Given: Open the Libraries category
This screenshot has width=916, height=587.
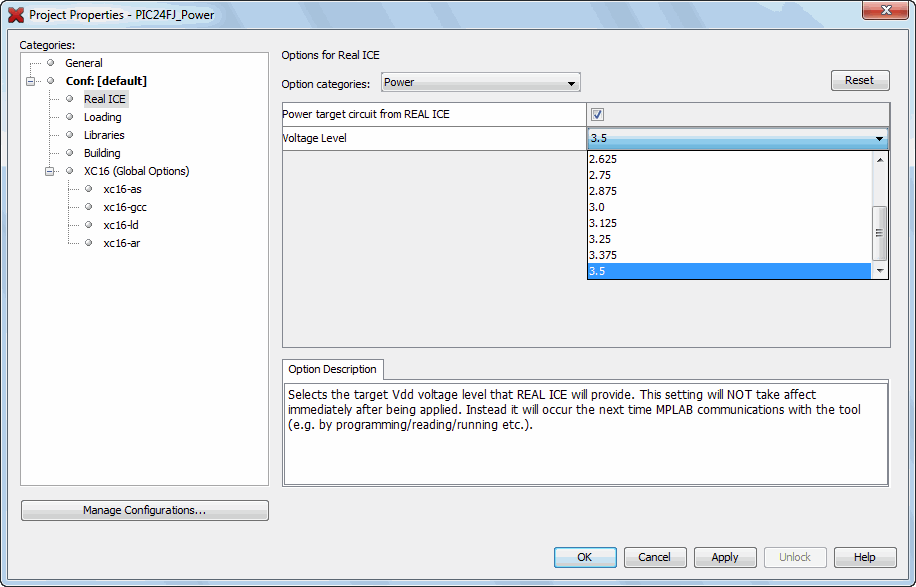Looking at the screenshot, I should [x=104, y=134].
